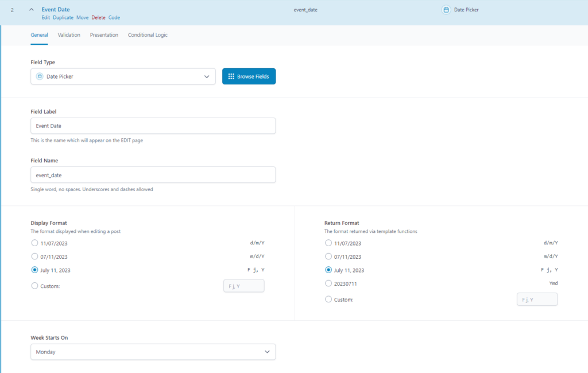The height and width of the screenshot is (373, 588).
Task: Select Display Format 07/11/2023 m/d/Y option
Action: pos(34,257)
